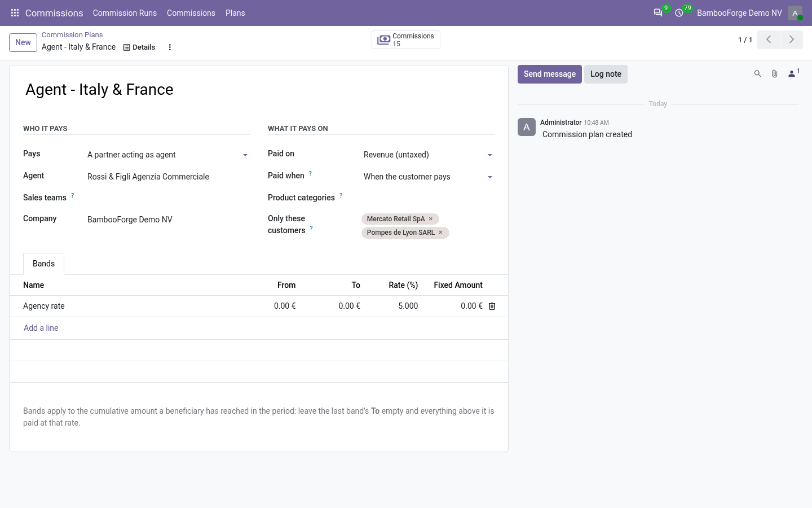Open the activities clock icon

pyautogui.click(x=679, y=13)
